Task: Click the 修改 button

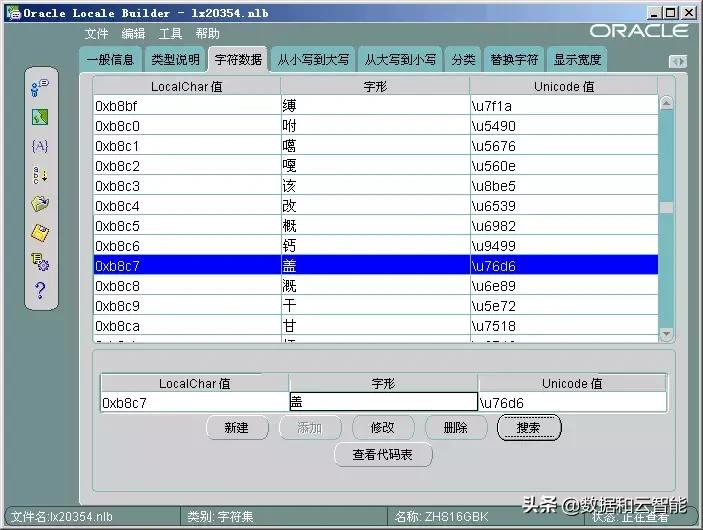Action: coord(383,428)
